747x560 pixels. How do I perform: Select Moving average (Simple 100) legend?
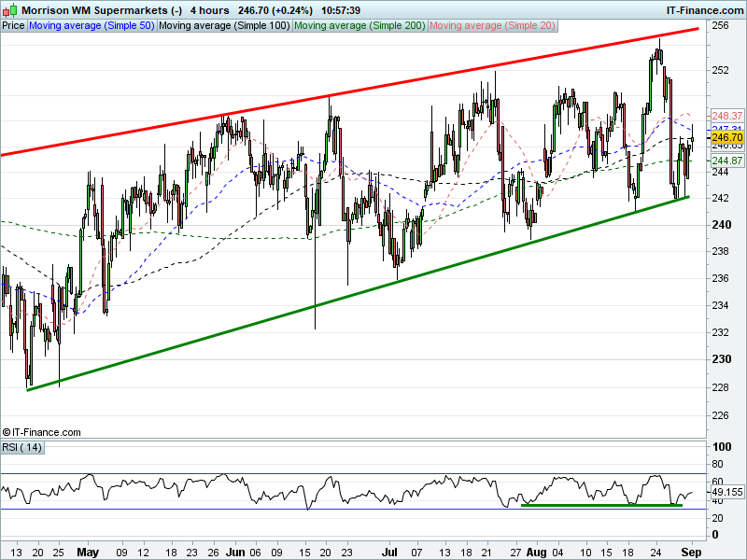click(224, 26)
